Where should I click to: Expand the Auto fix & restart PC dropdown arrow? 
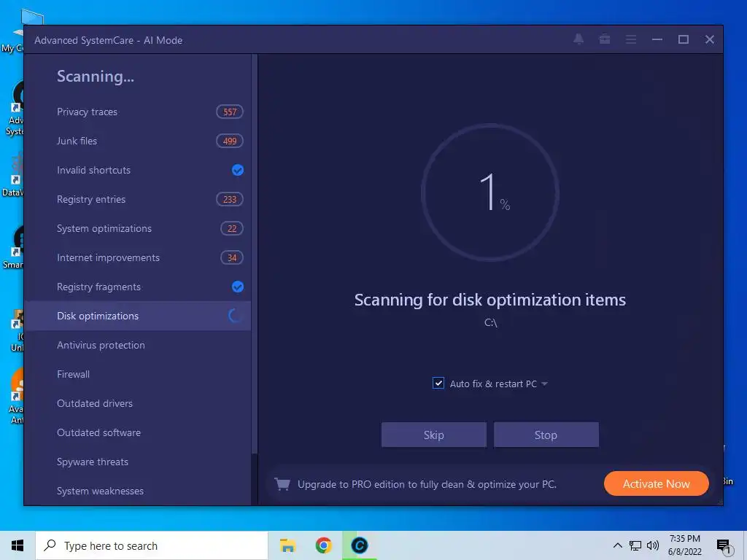(544, 384)
